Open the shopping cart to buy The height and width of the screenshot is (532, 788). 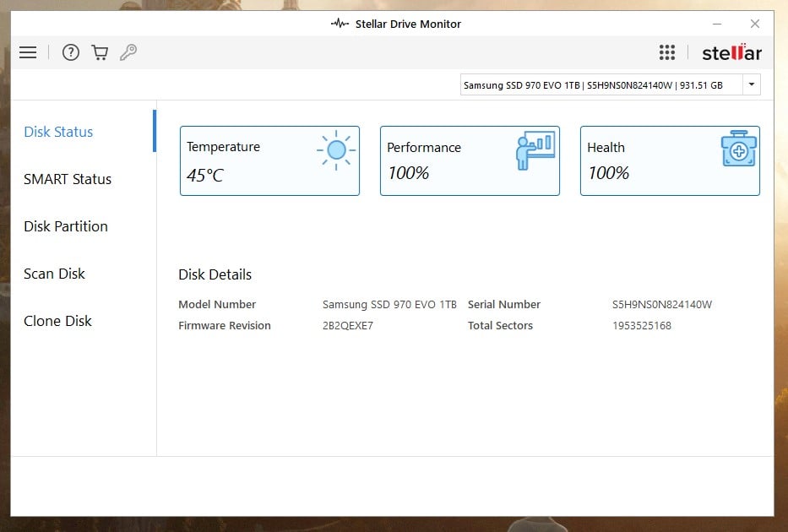[100, 52]
